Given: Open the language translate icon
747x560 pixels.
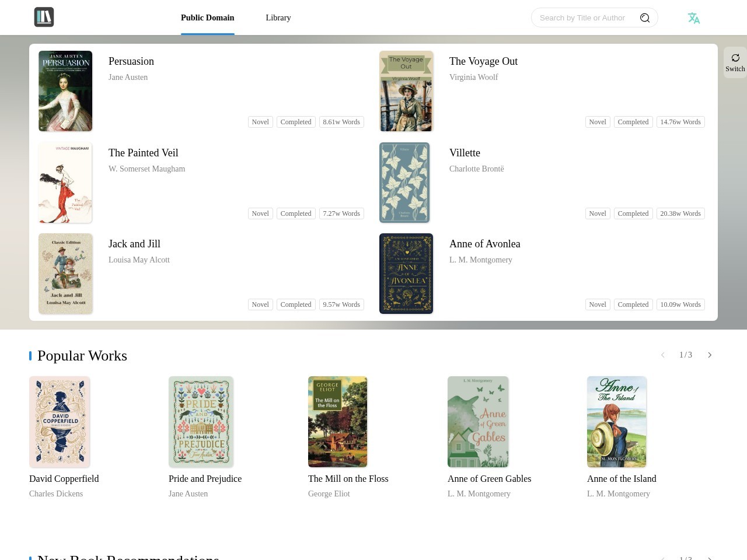Looking at the screenshot, I should coord(693,18).
